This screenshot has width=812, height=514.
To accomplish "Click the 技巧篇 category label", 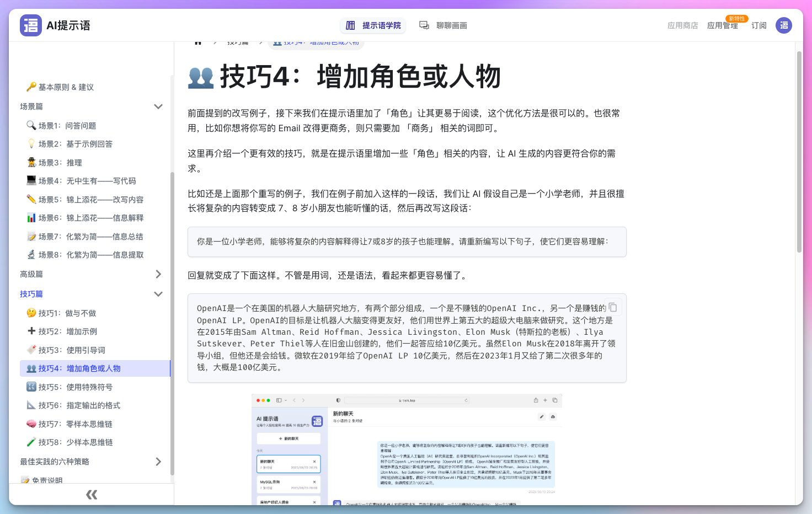I will coord(31,294).
